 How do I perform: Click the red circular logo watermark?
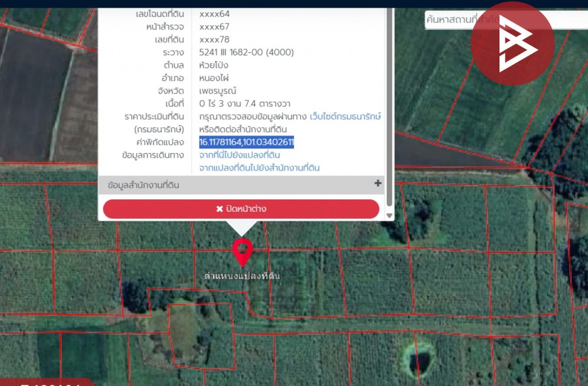coord(512,44)
